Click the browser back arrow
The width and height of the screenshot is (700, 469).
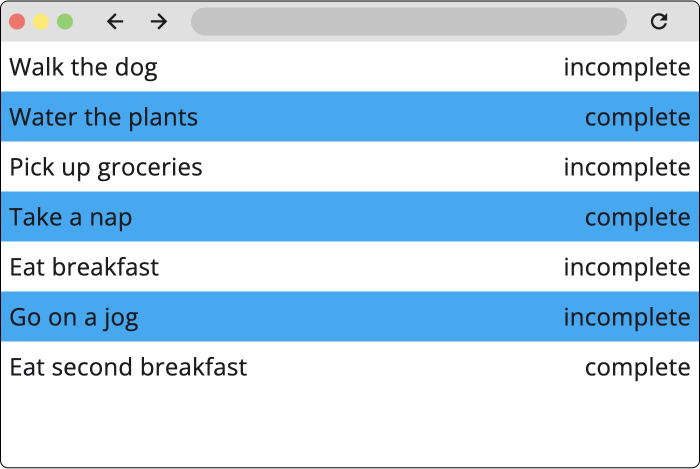pos(115,21)
